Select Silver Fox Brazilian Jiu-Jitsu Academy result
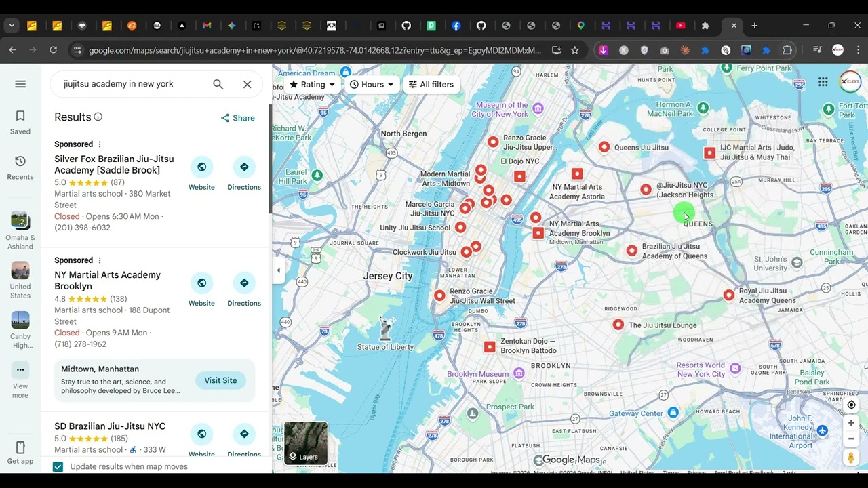 (x=114, y=164)
